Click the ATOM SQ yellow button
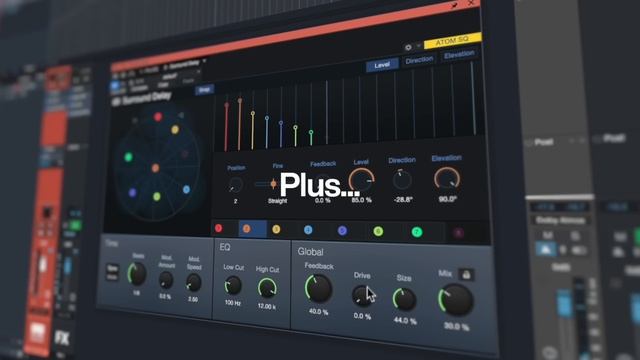The height and width of the screenshot is (360, 640). pyautogui.click(x=452, y=40)
